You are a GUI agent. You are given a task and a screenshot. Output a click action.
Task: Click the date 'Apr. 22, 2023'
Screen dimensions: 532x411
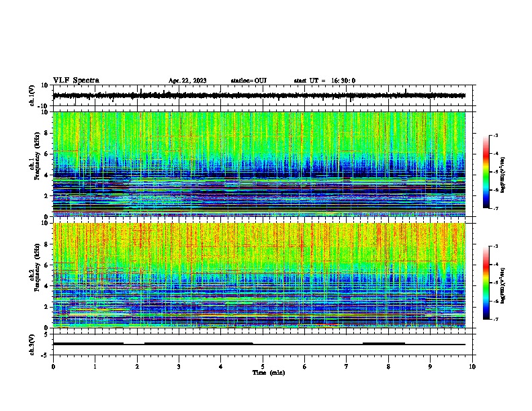click(x=187, y=81)
